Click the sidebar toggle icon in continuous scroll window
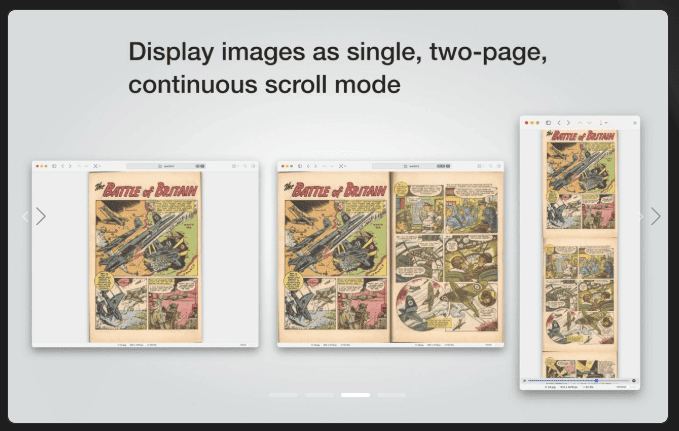The width and height of the screenshot is (679, 431). coord(548,123)
